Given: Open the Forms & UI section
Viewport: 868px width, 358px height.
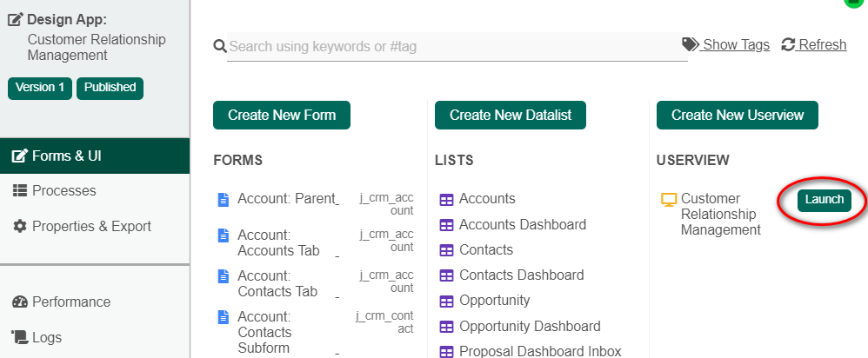Looking at the screenshot, I should [x=66, y=156].
